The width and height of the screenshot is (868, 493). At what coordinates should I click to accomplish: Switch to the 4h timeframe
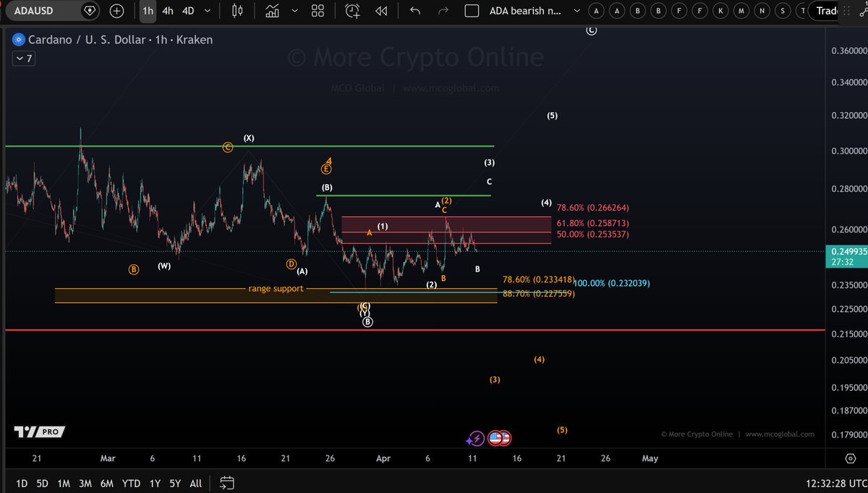pyautogui.click(x=168, y=11)
